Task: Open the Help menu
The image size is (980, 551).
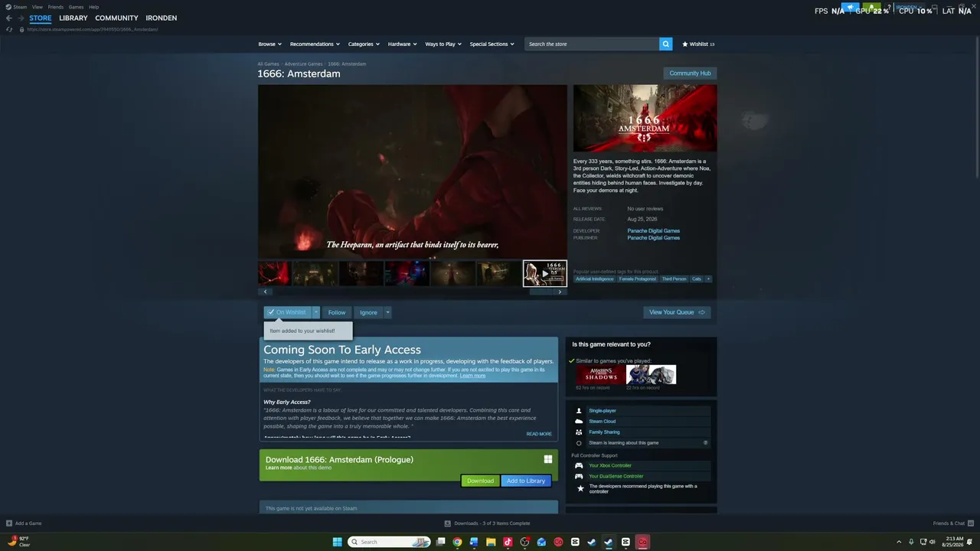Action: click(x=93, y=7)
